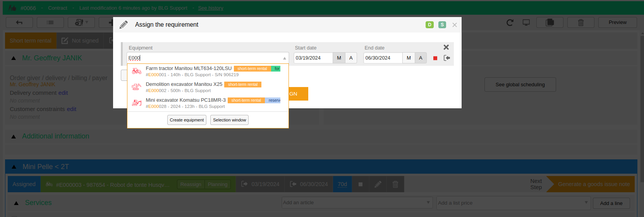Toggle the End date M button
Screen dimensions: 644x217
[409, 58]
